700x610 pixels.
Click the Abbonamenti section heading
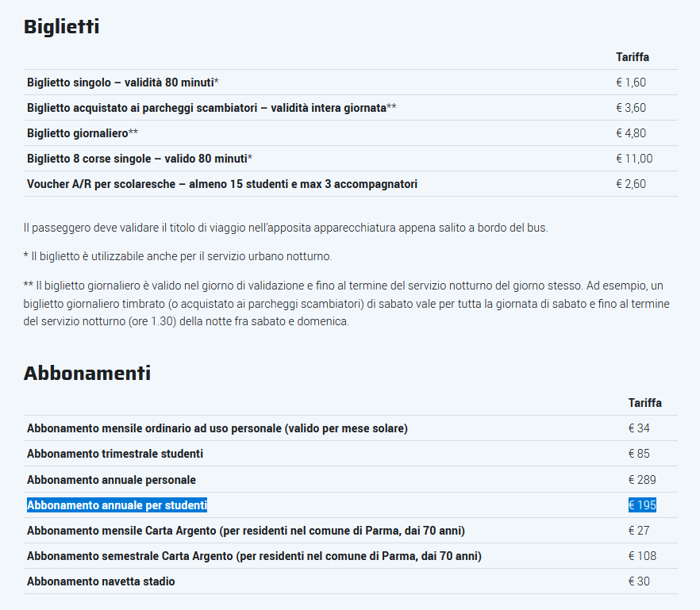(x=87, y=373)
